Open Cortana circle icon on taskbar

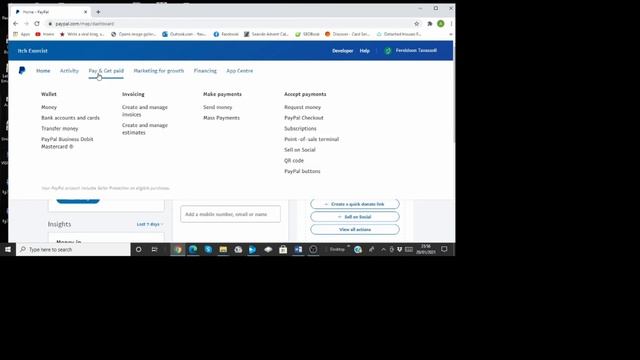coord(138,249)
